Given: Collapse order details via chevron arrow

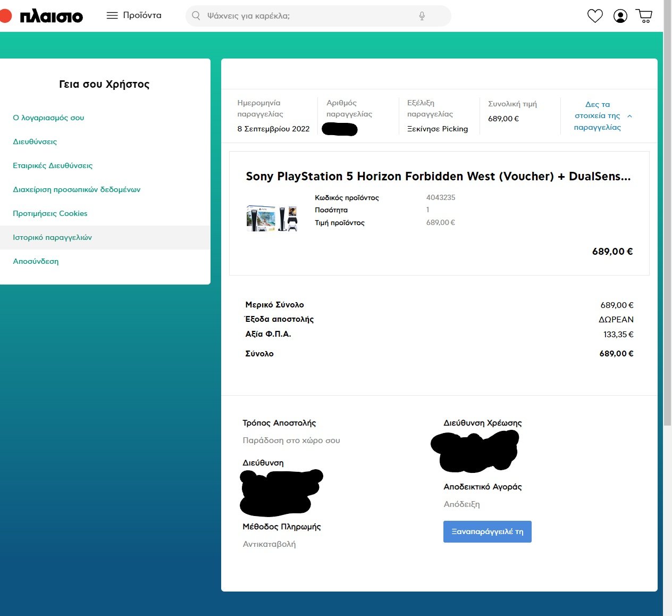Looking at the screenshot, I should [629, 116].
